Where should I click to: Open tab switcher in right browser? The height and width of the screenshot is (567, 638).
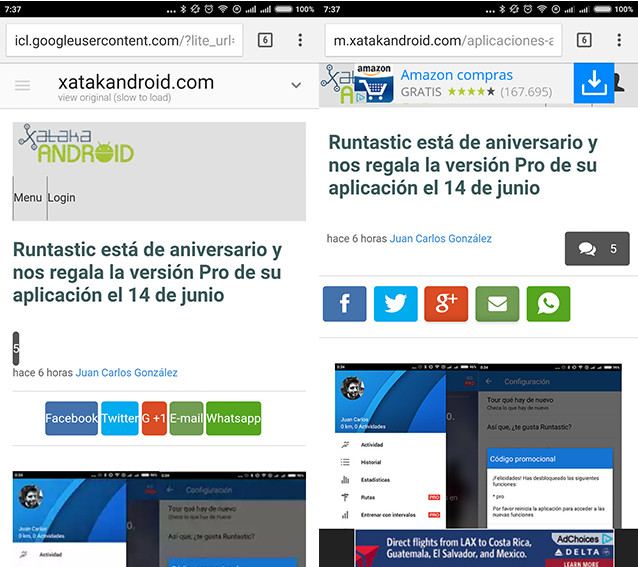584,40
